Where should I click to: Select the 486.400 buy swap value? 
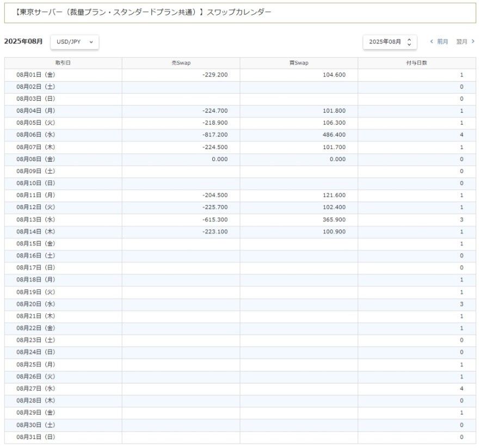tap(334, 134)
